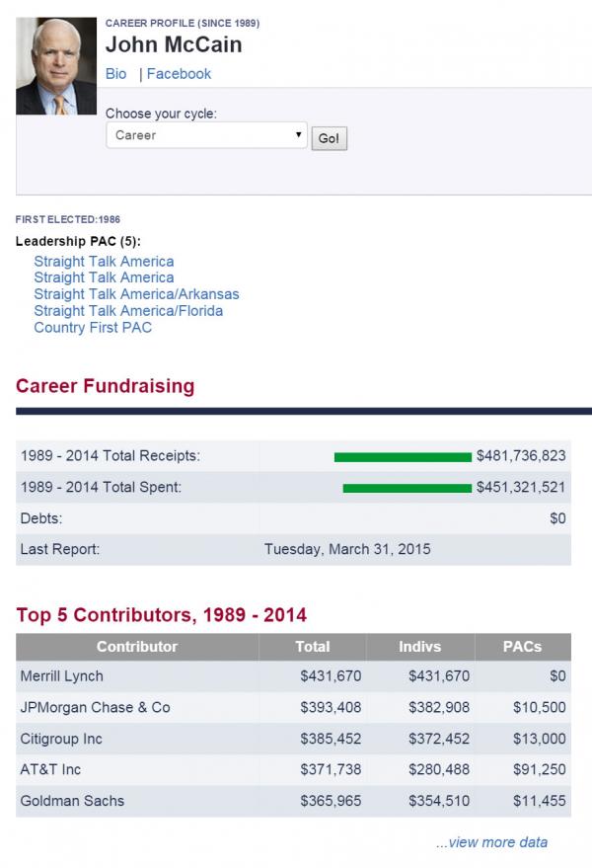Click the Total Spent green bar
Image resolution: width=592 pixels, height=868 pixels.
(x=407, y=488)
